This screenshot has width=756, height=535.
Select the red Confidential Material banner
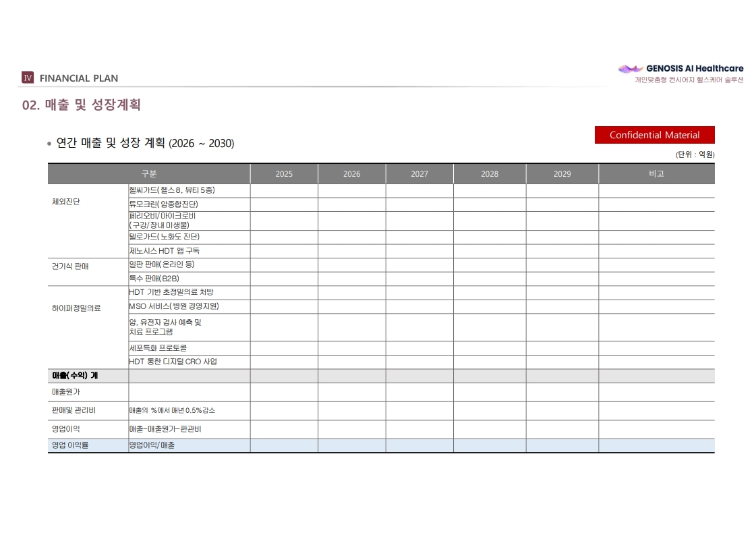[654, 135]
